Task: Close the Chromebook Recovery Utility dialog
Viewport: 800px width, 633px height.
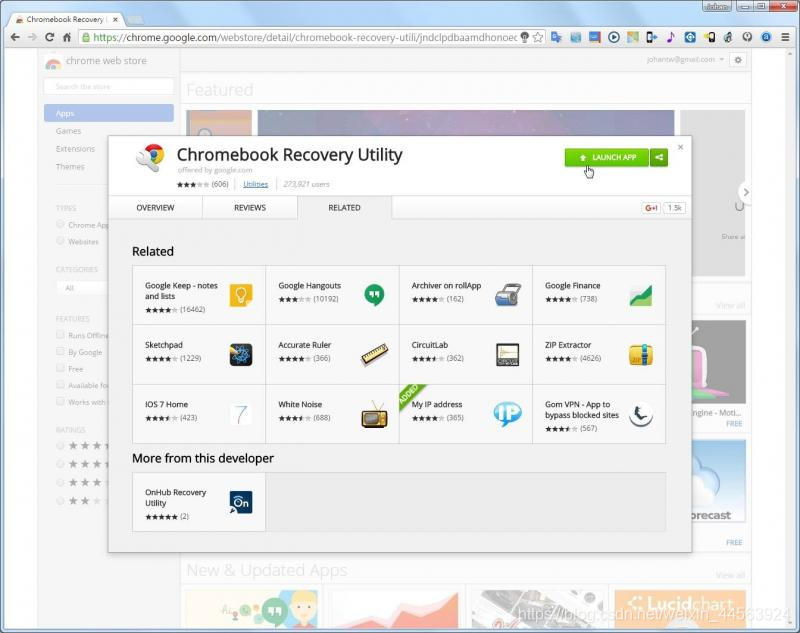Action: tap(680, 147)
